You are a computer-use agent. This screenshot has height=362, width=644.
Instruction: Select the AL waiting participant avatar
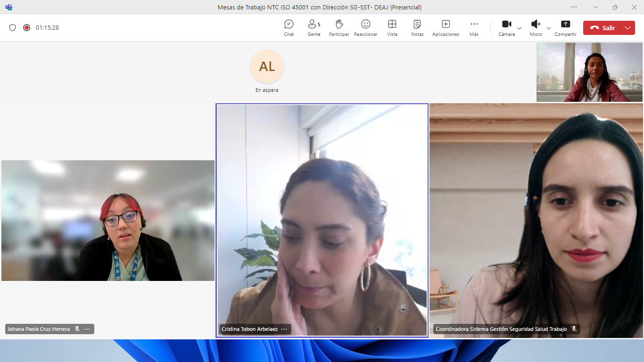267,66
